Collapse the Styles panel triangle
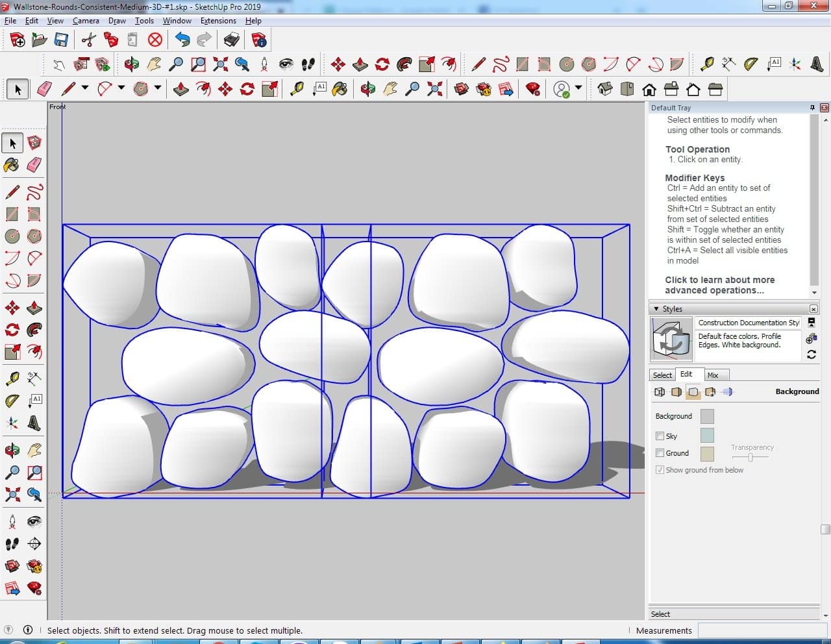The width and height of the screenshot is (831, 644). point(656,309)
